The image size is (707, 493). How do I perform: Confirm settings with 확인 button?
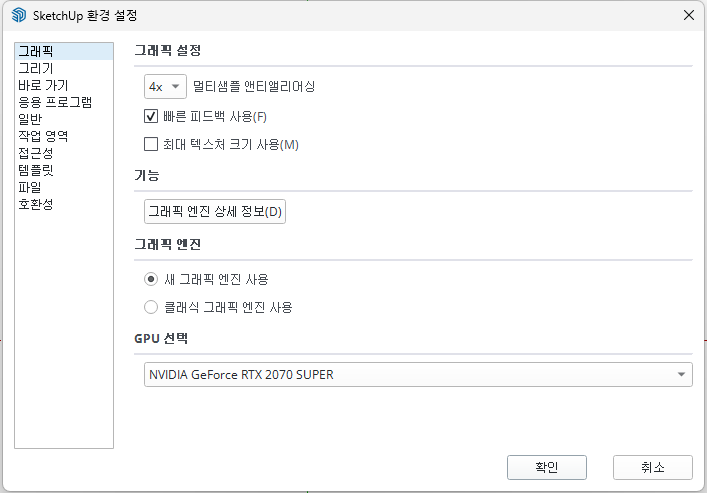[x=546, y=467]
